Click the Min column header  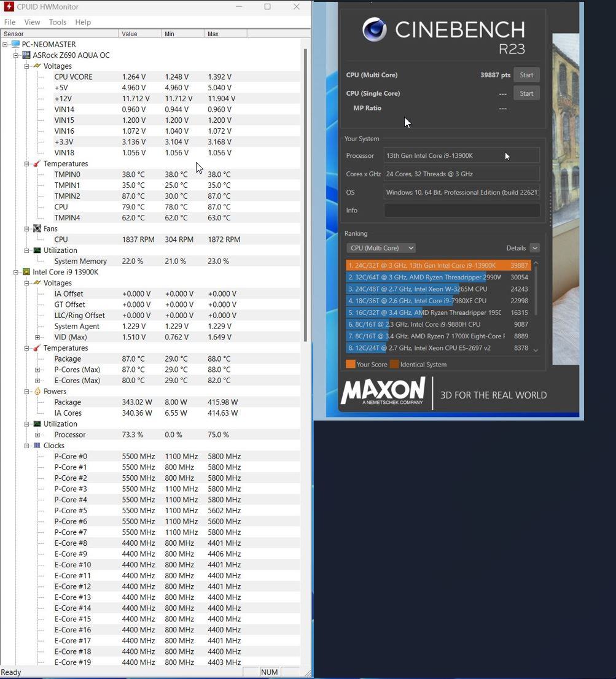[182, 34]
